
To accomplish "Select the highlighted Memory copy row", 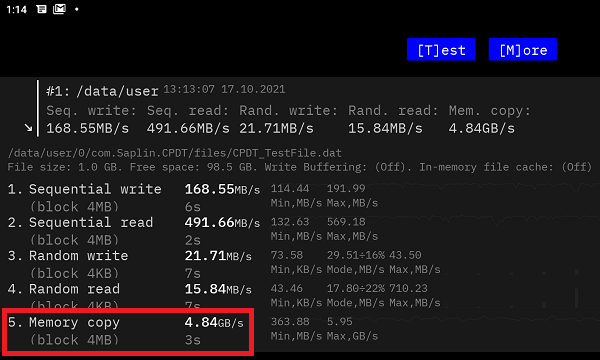I will click(x=128, y=331).
